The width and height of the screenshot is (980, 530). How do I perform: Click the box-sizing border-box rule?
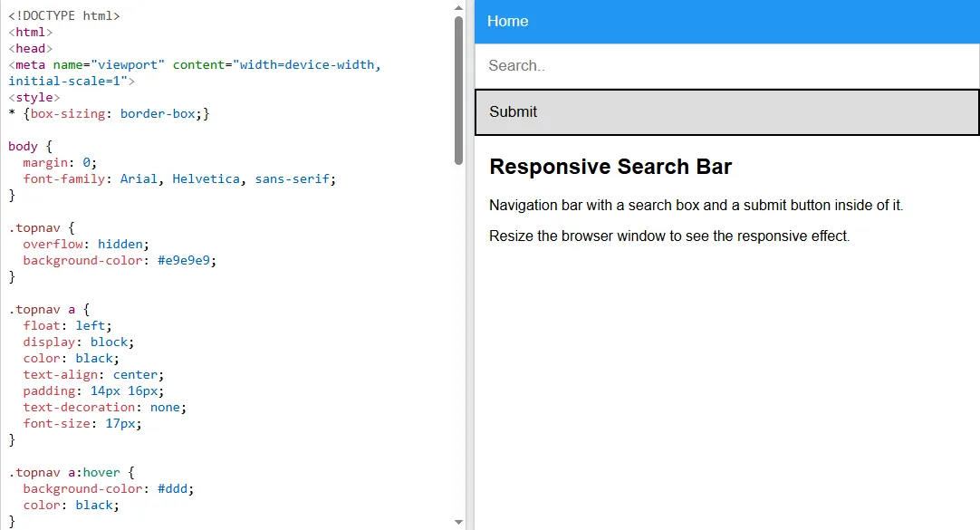point(109,113)
